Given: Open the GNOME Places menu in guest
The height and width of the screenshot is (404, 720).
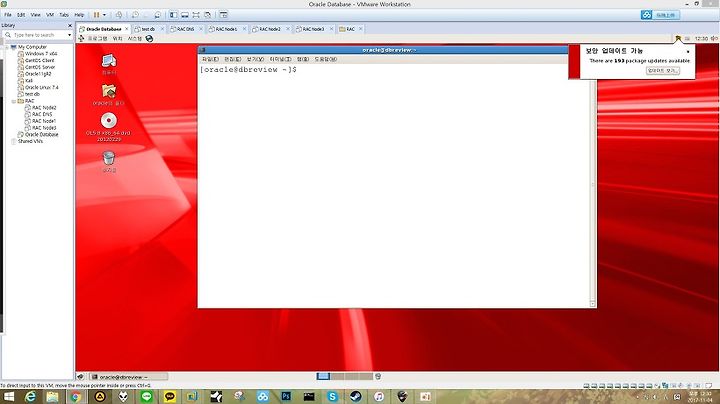Looking at the screenshot, I should [x=118, y=39].
